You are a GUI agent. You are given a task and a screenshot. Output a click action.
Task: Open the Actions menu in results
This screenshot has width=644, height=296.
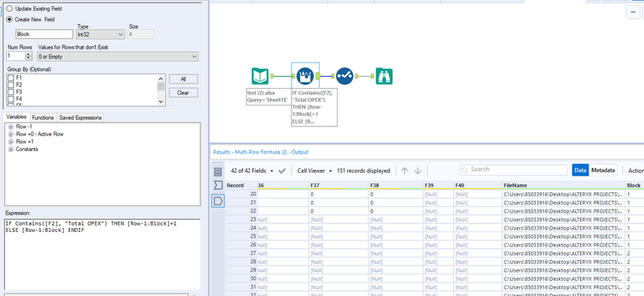pos(636,170)
